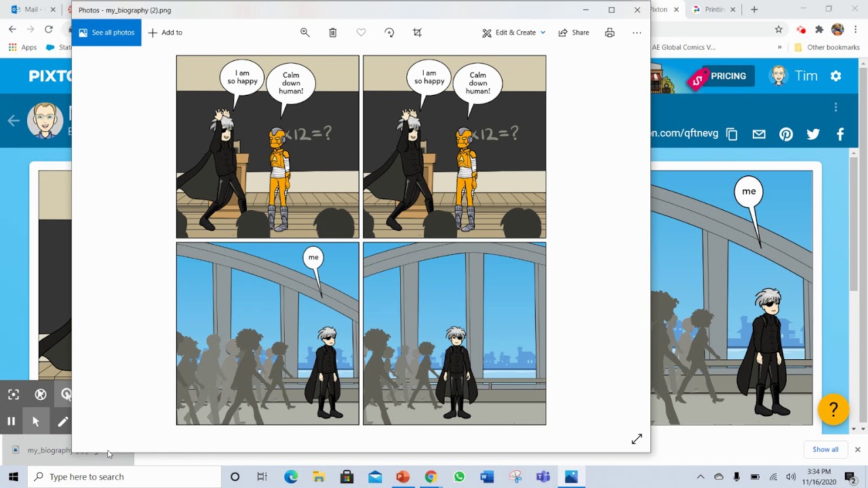Open the Photos See more ellipsis menu

637,33
